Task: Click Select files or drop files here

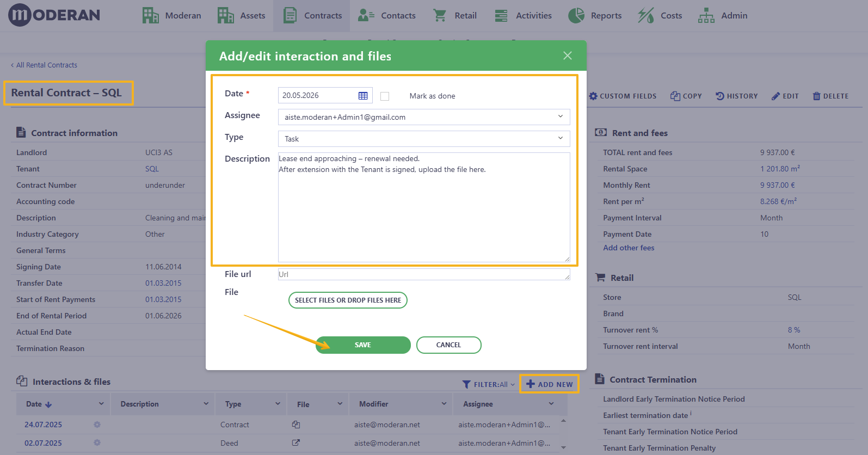Action: click(348, 300)
